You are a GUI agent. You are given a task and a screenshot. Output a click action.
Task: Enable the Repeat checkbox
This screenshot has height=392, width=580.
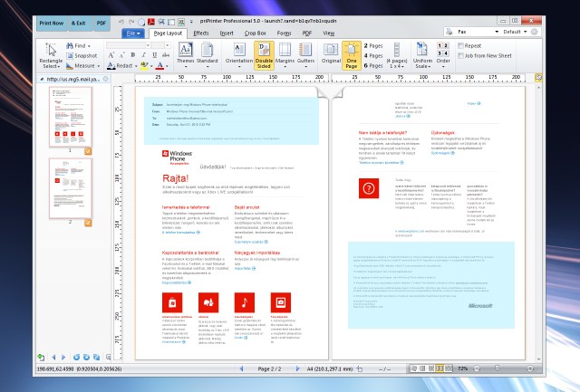(461, 44)
